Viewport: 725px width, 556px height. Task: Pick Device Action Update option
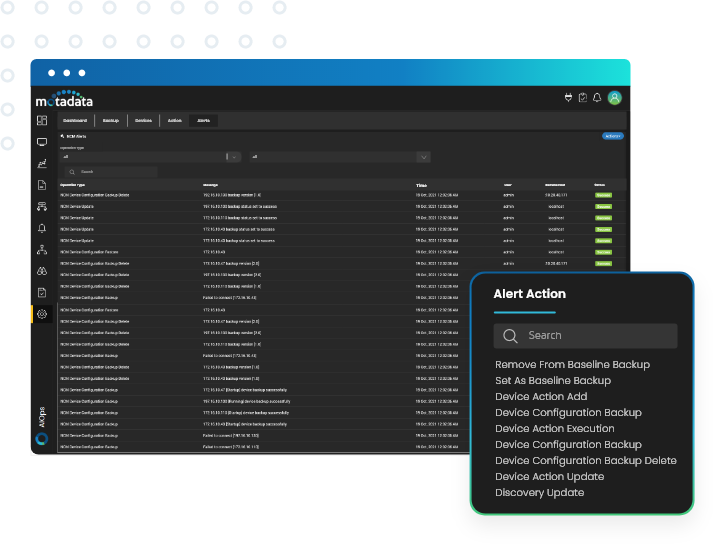549,476
